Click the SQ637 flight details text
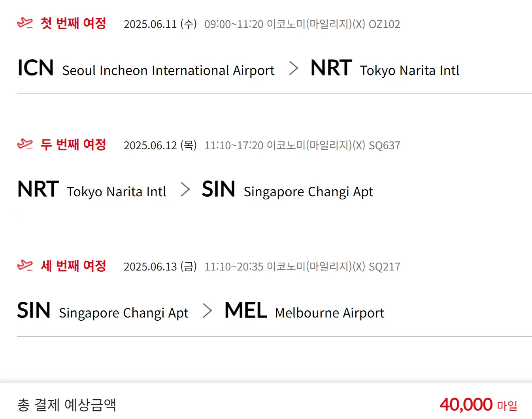532x419 pixels. point(302,145)
